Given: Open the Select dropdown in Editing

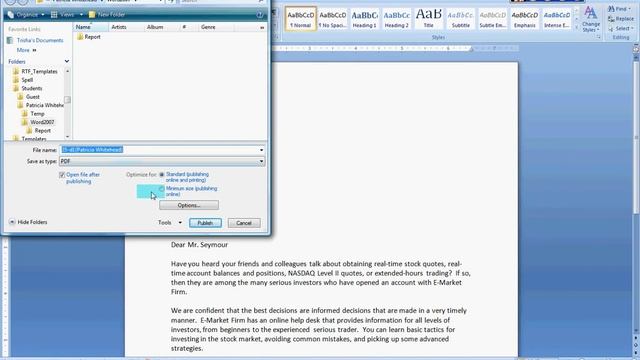Looking at the screenshot, I should pos(620,29).
